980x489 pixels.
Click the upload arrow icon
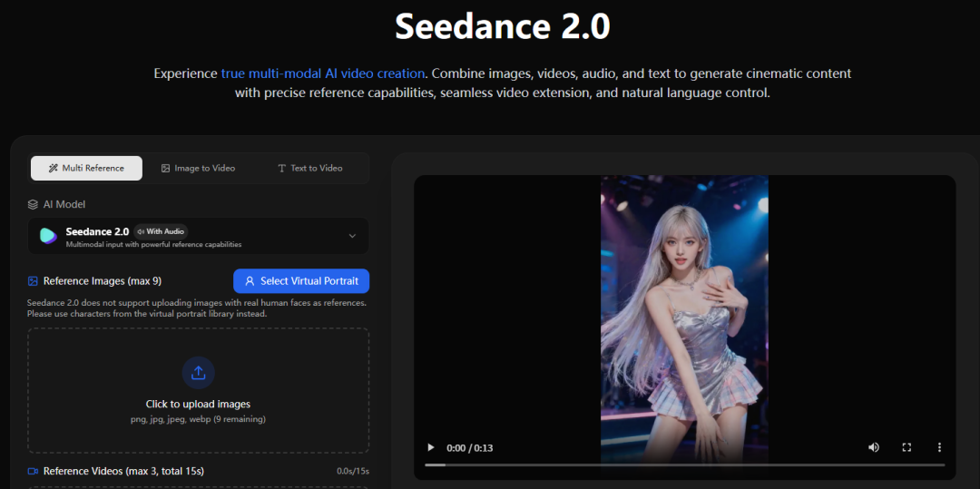(x=198, y=372)
